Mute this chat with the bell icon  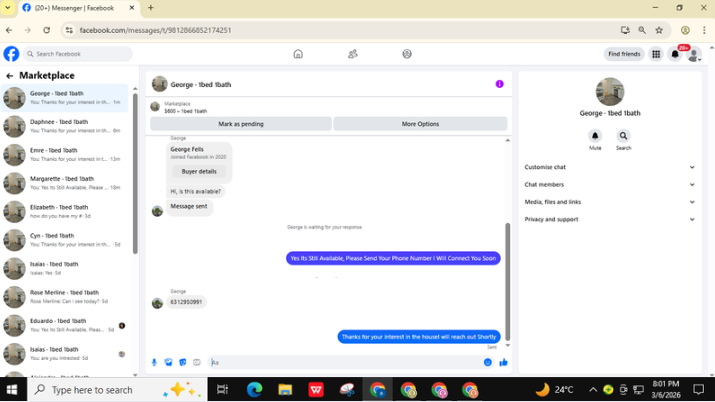point(595,136)
